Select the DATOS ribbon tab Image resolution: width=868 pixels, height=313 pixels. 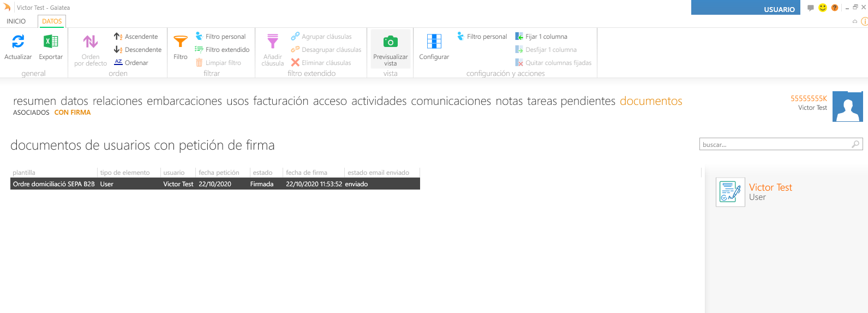point(52,21)
